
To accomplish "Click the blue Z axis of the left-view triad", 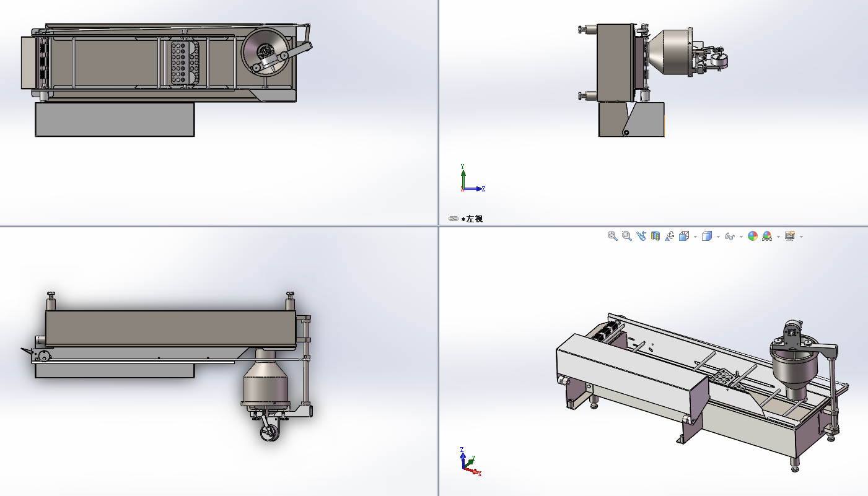I will point(474,189).
